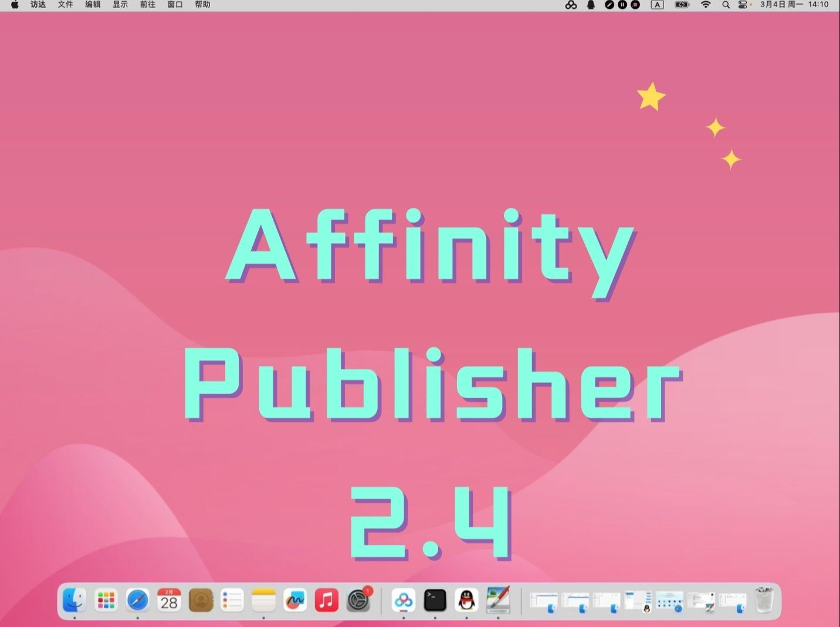Open the Wi-Fi menu
Viewport: 840px width, 627px height.
point(706,5)
